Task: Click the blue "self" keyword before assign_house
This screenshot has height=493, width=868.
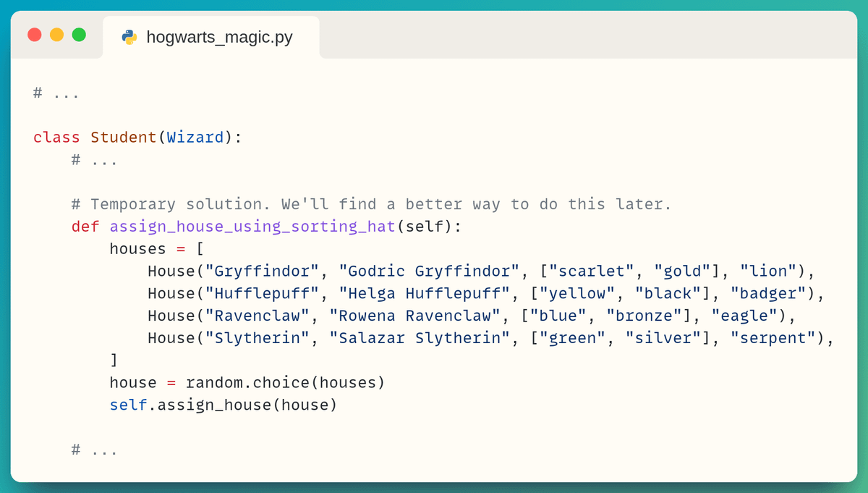Action: click(x=129, y=405)
